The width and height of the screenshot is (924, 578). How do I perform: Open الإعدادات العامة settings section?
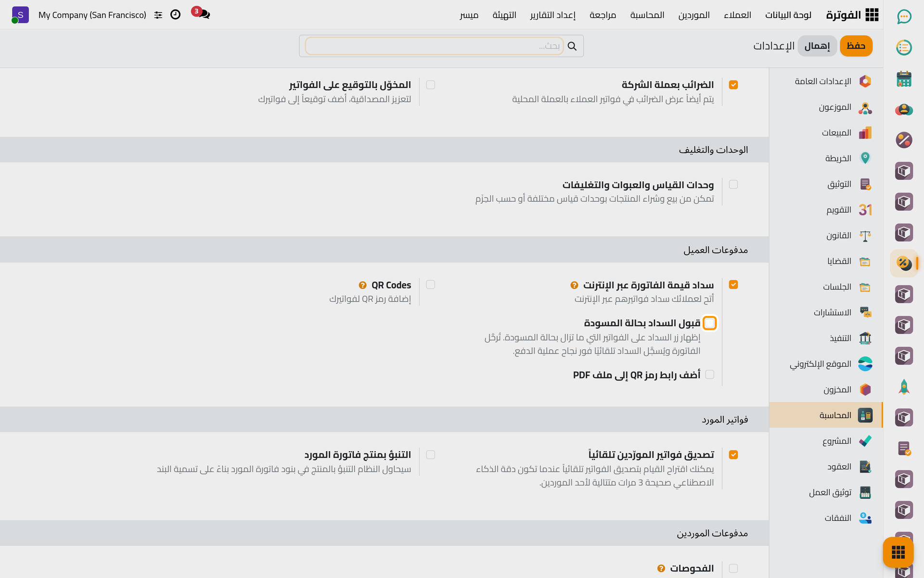(x=826, y=81)
